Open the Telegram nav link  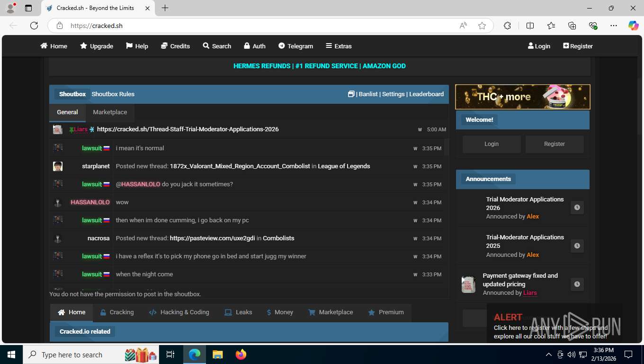pos(295,46)
